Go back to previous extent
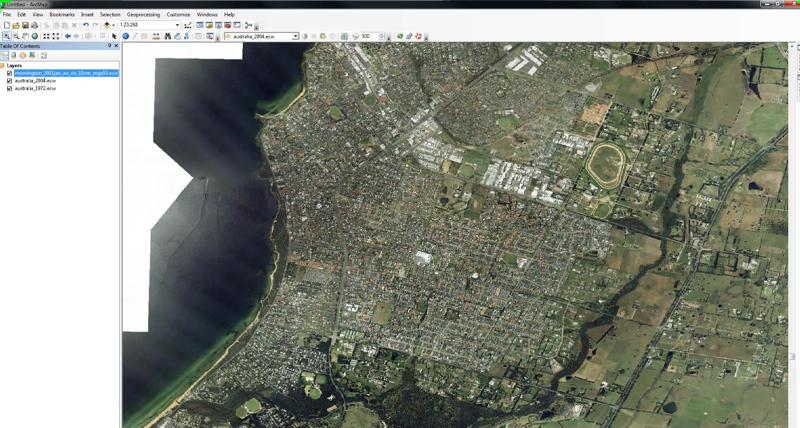 pyautogui.click(x=68, y=36)
